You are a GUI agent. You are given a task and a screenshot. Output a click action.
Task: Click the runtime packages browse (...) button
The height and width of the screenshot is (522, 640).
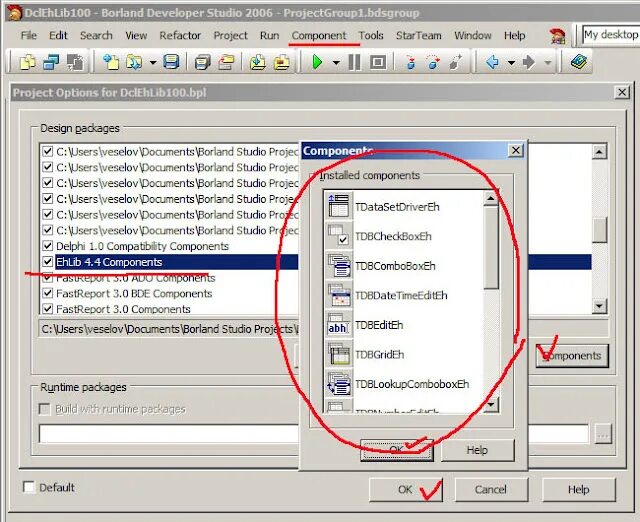pos(603,434)
